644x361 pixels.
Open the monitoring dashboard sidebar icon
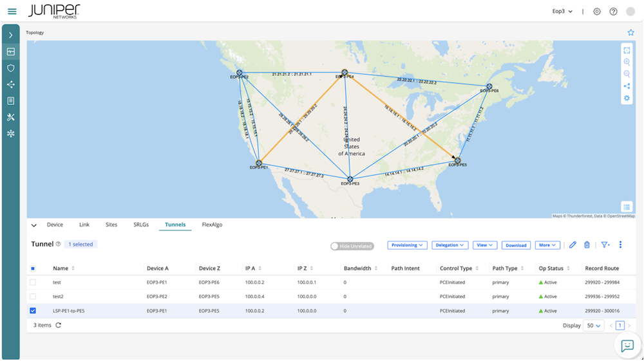11,51
